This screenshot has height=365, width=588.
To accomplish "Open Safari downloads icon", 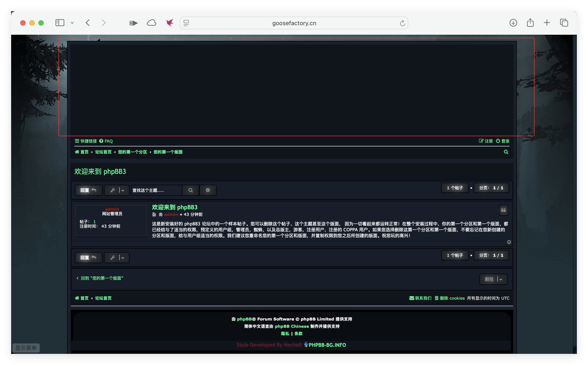I will pyautogui.click(x=513, y=23).
